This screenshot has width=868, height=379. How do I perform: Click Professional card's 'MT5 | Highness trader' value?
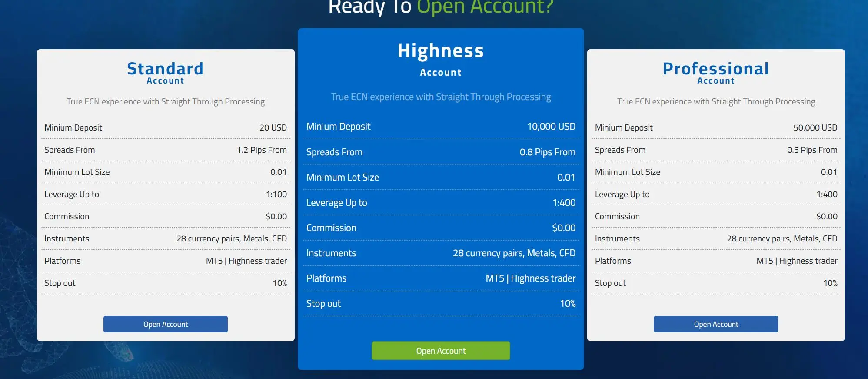[x=797, y=261]
